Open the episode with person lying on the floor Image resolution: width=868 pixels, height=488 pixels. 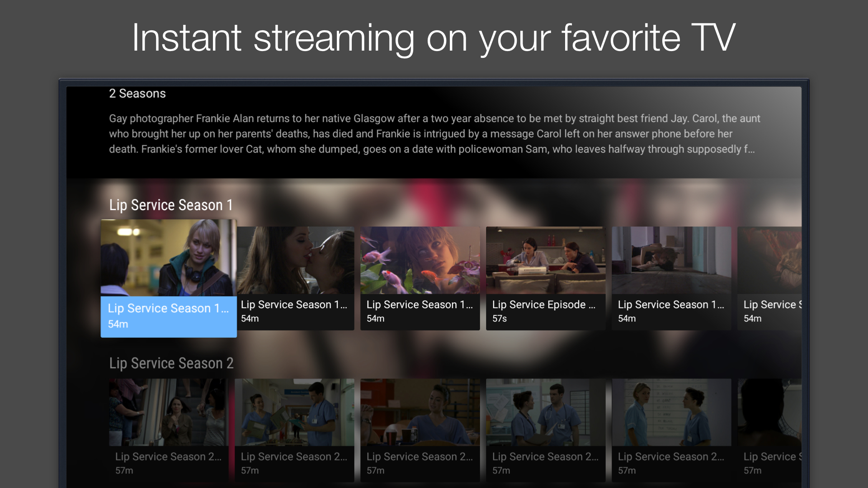[x=671, y=260]
